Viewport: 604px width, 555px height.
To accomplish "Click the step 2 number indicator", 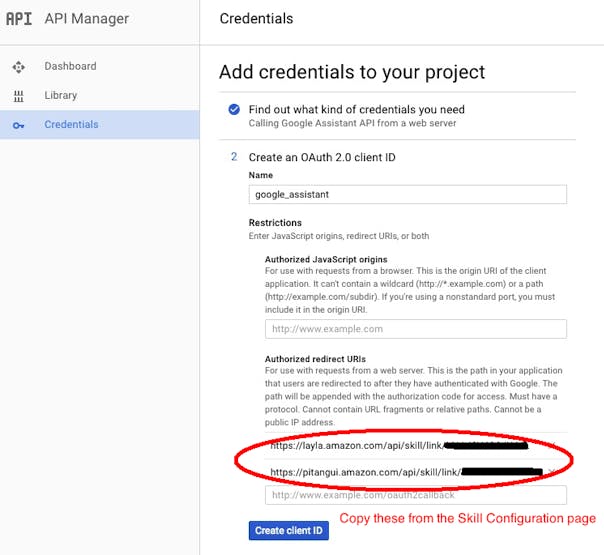I will (x=234, y=157).
